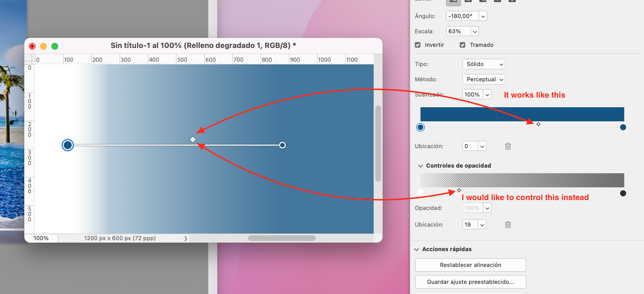Uncheck the Invertir checkbox
Screen dimensions: 644x294
pos(417,45)
